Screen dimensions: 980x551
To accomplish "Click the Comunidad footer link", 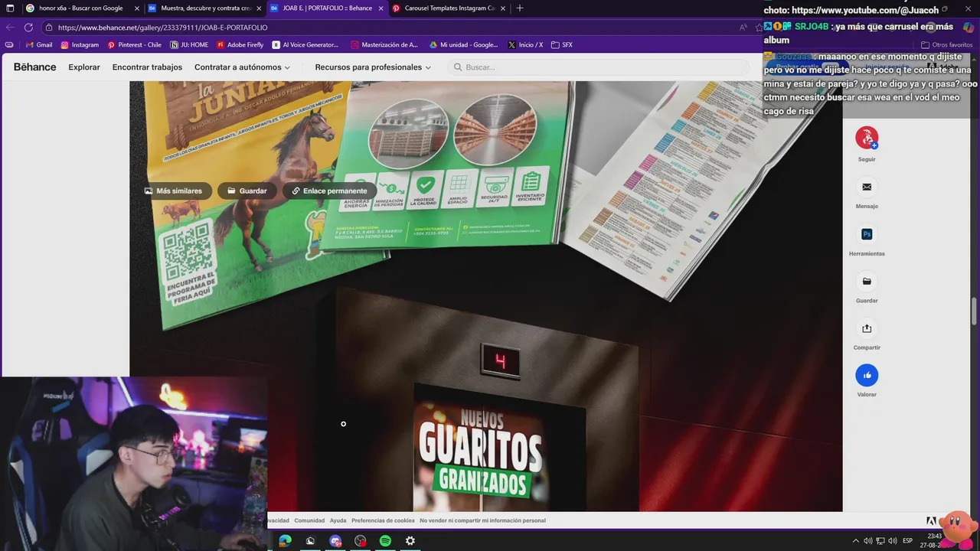I will coord(309,520).
